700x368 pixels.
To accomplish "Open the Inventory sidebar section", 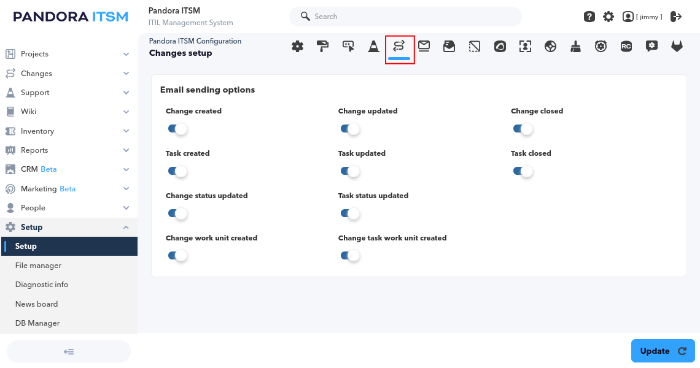I will (x=37, y=131).
